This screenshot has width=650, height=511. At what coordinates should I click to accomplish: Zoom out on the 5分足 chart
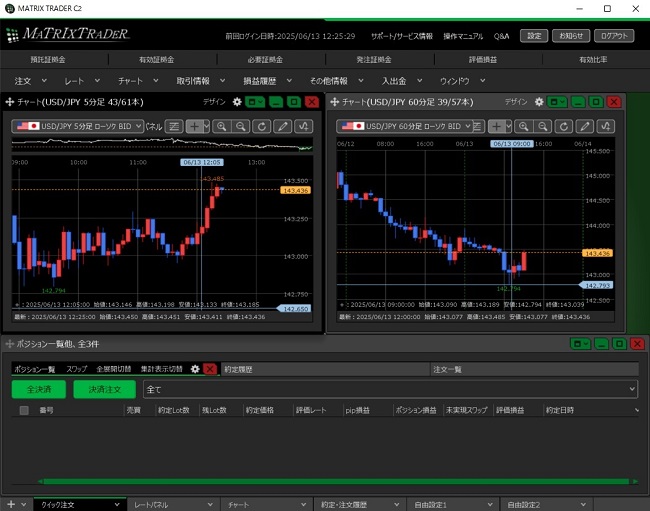click(241, 126)
